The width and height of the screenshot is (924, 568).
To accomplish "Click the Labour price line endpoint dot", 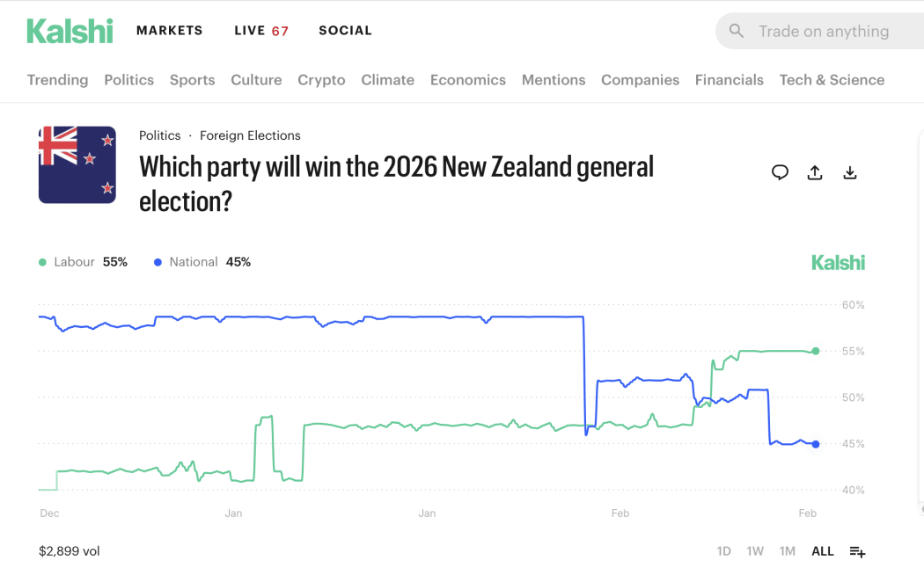I will tap(816, 351).
